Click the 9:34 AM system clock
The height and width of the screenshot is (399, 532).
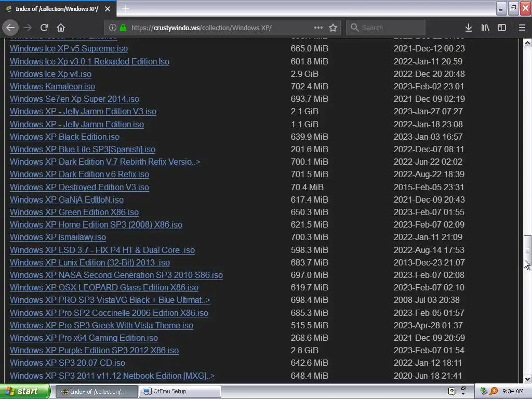(513, 391)
